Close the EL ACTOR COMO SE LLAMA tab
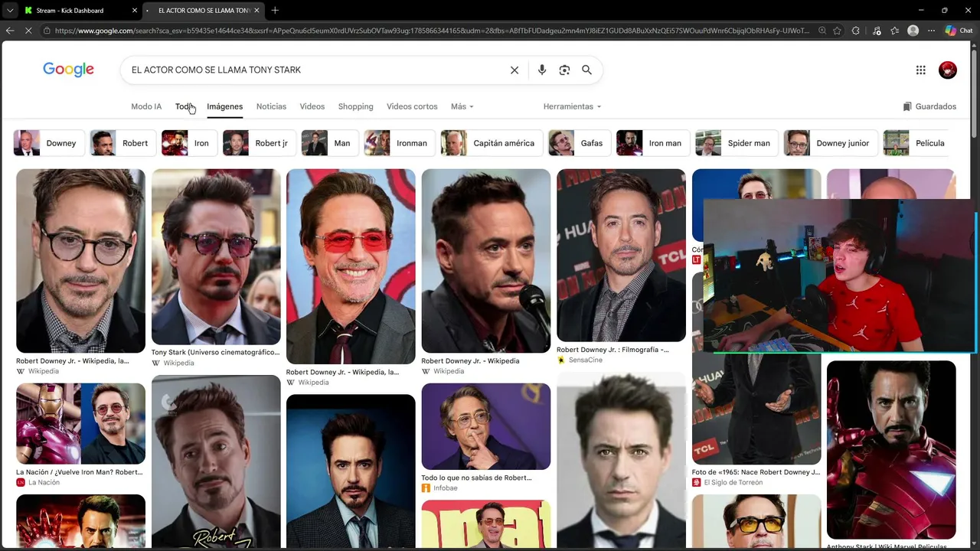 point(256,11)
